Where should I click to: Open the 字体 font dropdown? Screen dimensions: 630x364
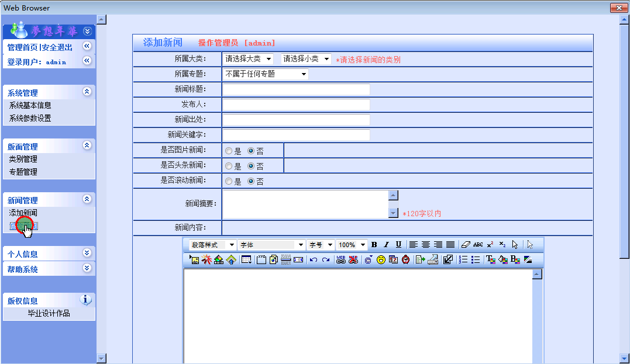(x=271, y=245)
